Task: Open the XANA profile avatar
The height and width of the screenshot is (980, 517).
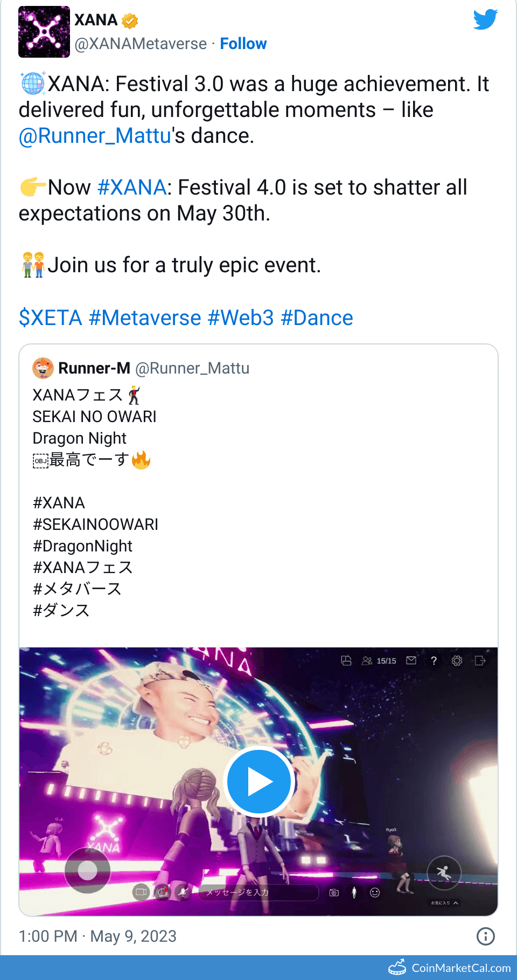Action: [x=44, y=32]
